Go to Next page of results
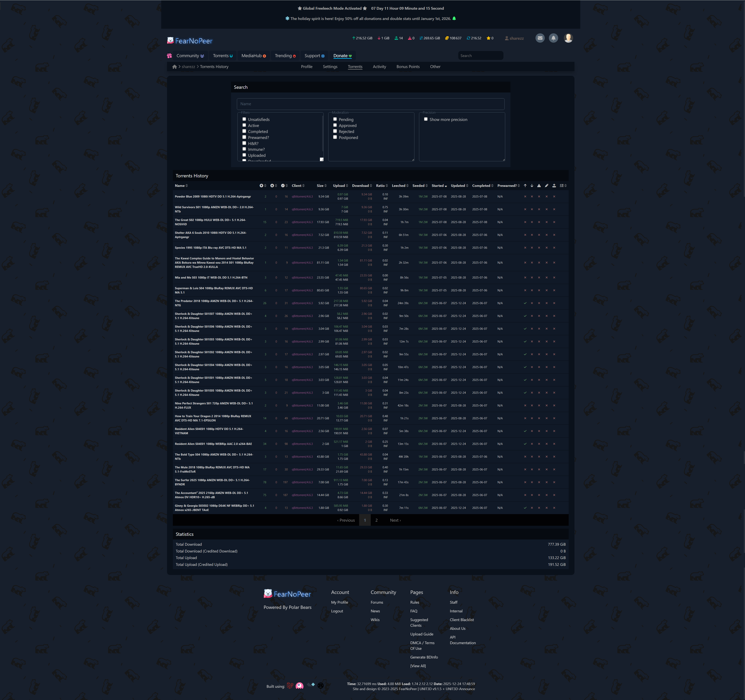 (395, 520)
